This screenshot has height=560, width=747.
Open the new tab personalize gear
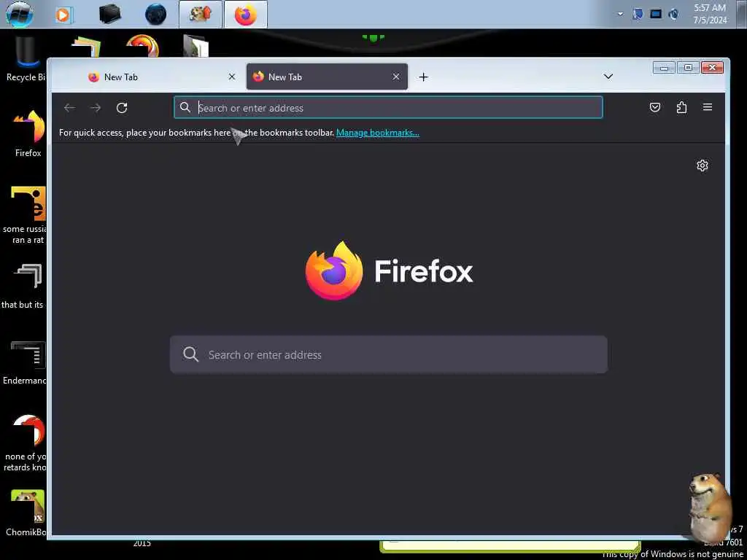[703, 166]
